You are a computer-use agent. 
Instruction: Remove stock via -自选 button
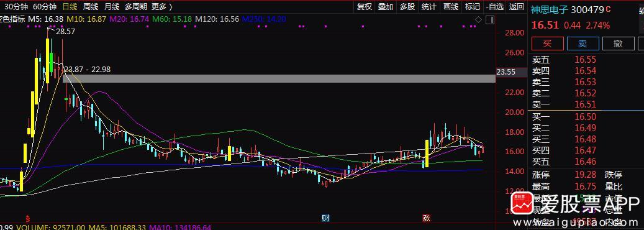click(x=494, y=7)
